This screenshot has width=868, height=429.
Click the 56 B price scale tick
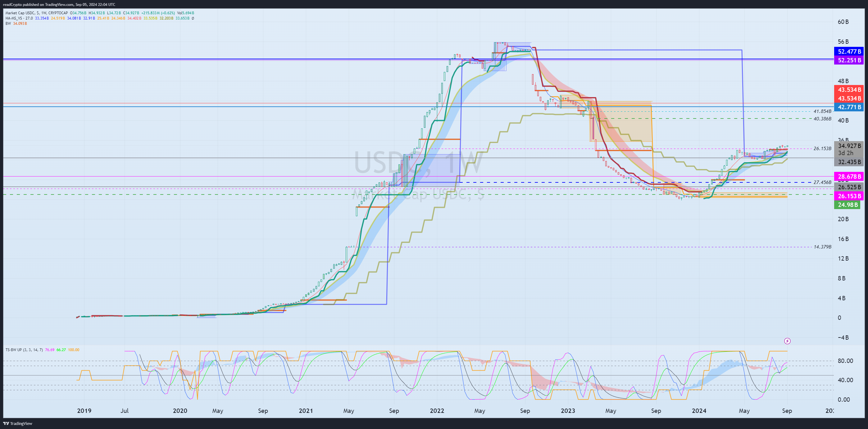point(843,42)
